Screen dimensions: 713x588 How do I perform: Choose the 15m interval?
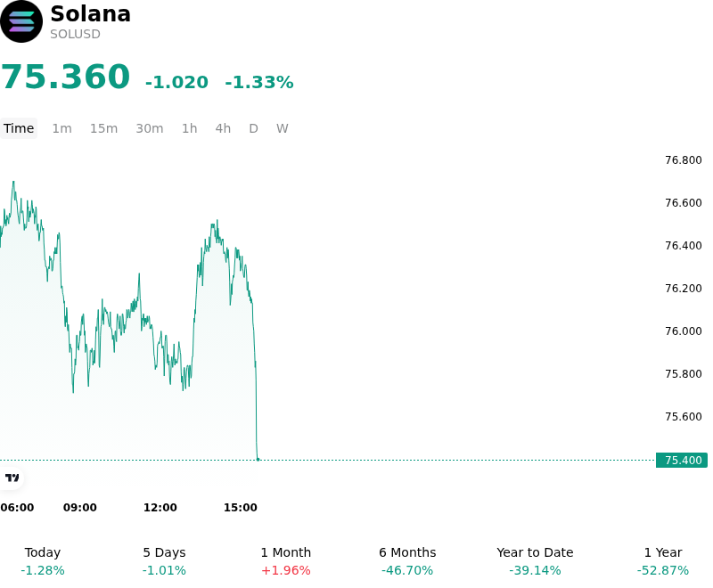point(103,128)
